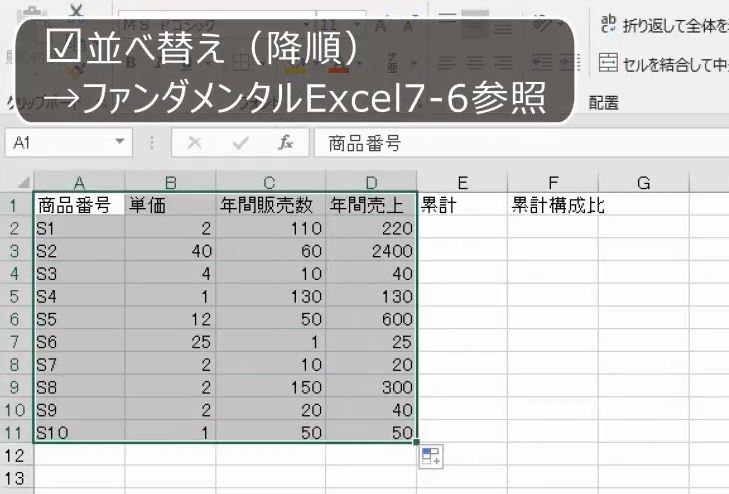
Task: Select column G header
Action: click(643, 182)
